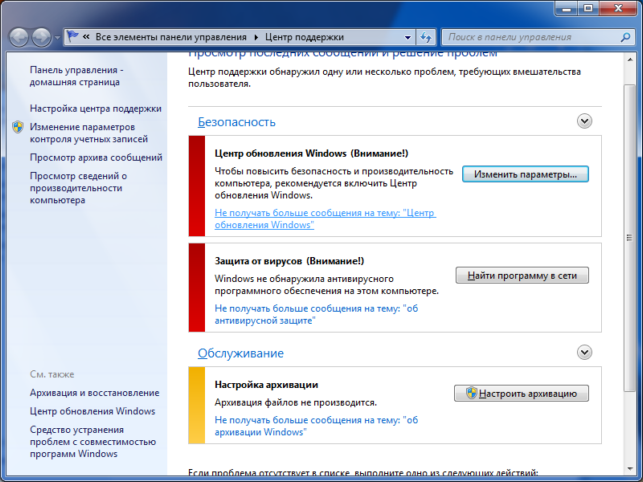Open 'Центр обновления Windows' sidebar link

[92, 411]
